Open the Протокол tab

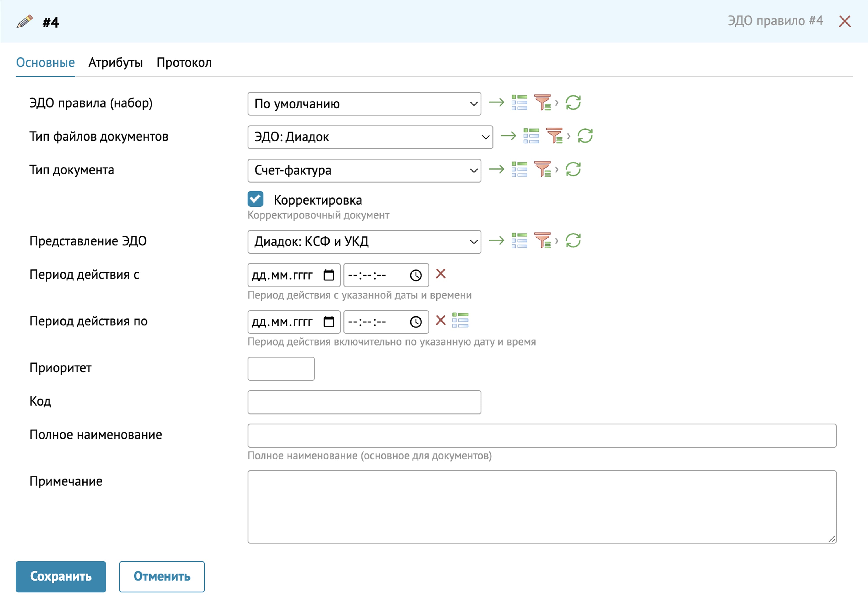[x=184, y=63]
